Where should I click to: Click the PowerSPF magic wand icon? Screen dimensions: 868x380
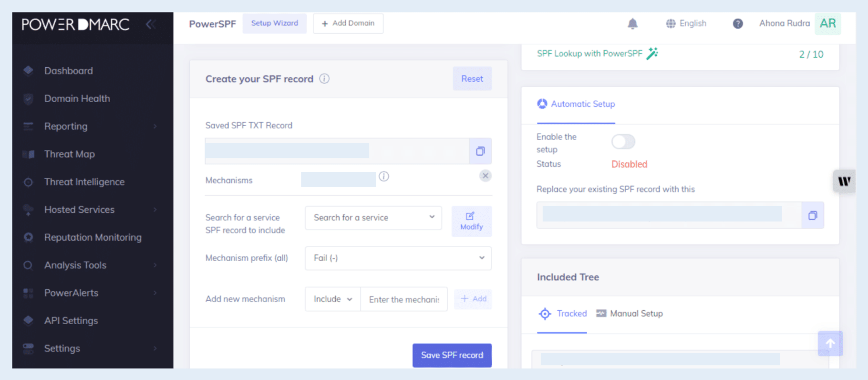(x=652, y=53)
